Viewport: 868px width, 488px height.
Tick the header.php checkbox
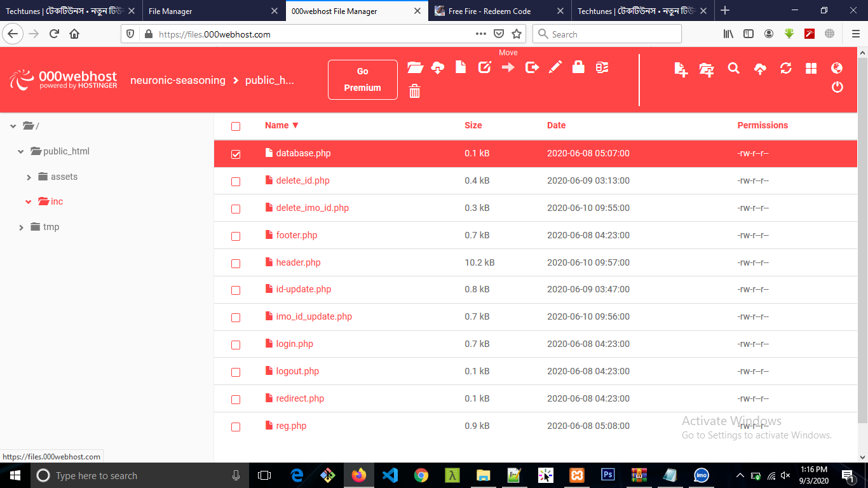pyautogui.click(x=236, y=264)
